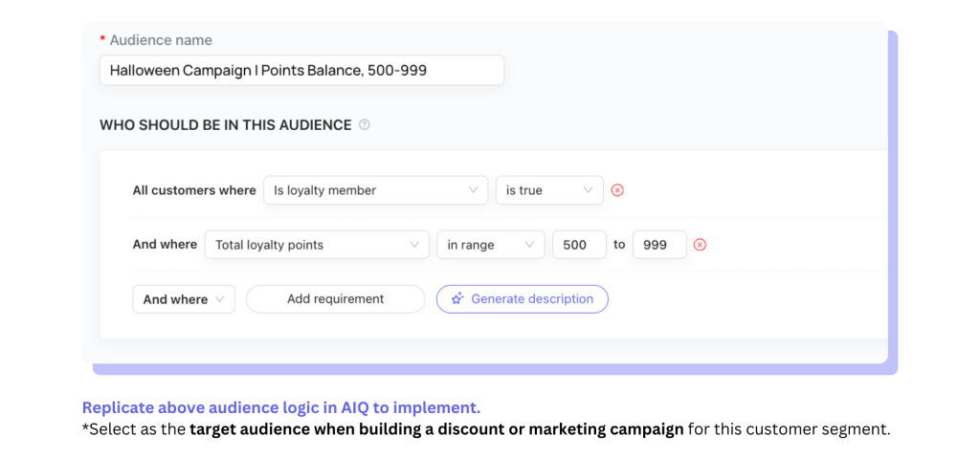Remove the 'Total loyalty points' requirement
Image resolution: width=980 pixels, height=459 pixels.
tap(700, 245)
